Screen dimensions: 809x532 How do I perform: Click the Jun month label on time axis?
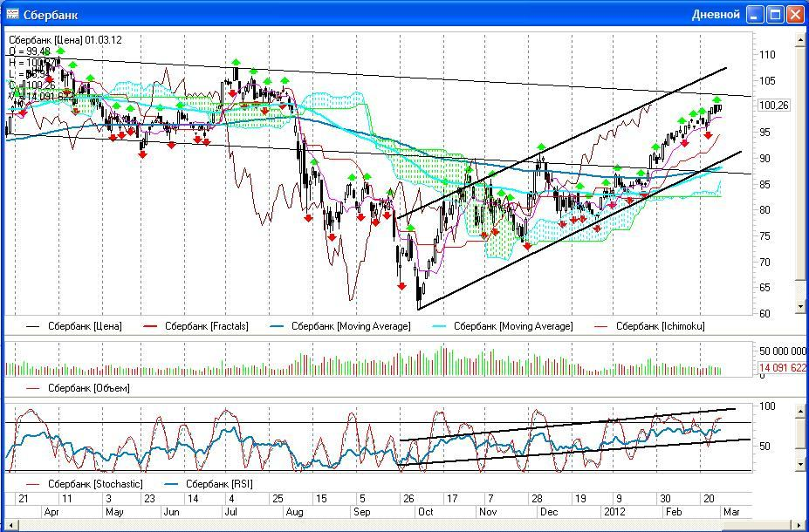[171, 512]
